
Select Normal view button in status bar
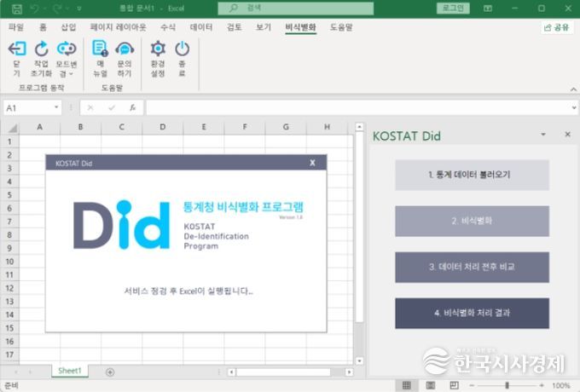point(407,385)
